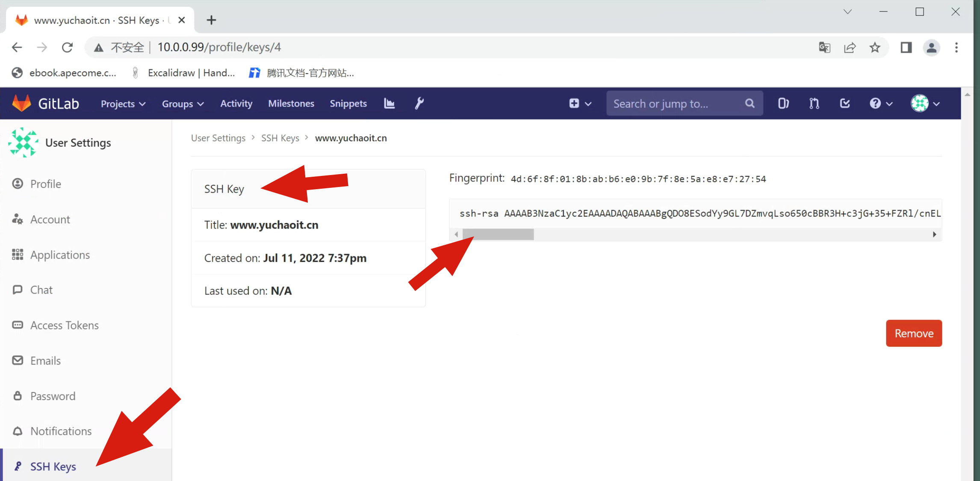Open merge requests icon in navbar
Screen dimensions: 980x481
814,103
